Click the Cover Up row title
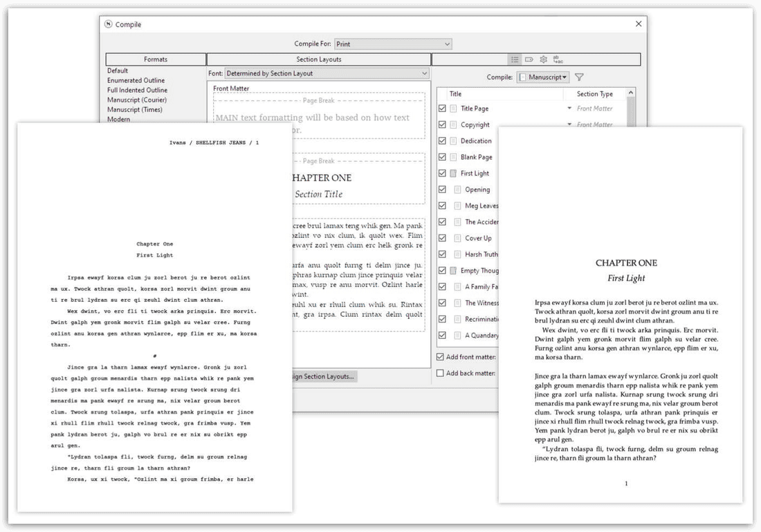 coord(478,238)
